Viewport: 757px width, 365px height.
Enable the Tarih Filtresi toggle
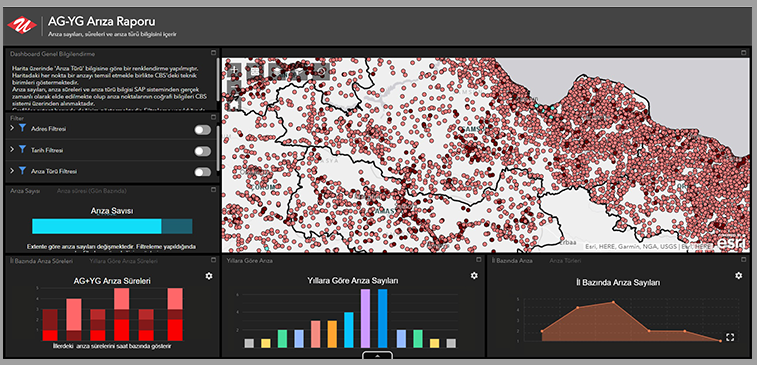[x=203, y=151]
